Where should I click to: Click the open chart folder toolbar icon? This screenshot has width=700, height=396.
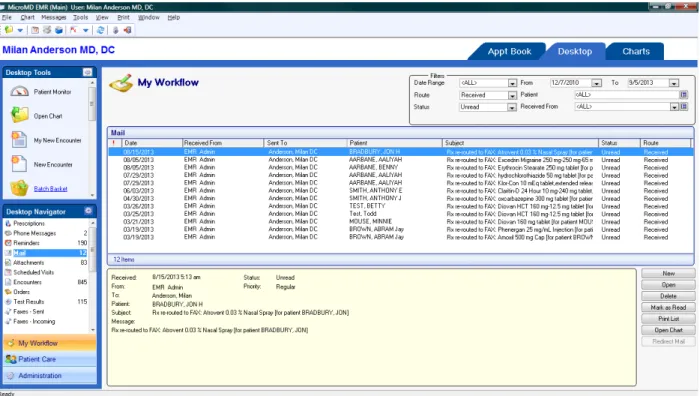pyautogui.click(x=9, y=30)
